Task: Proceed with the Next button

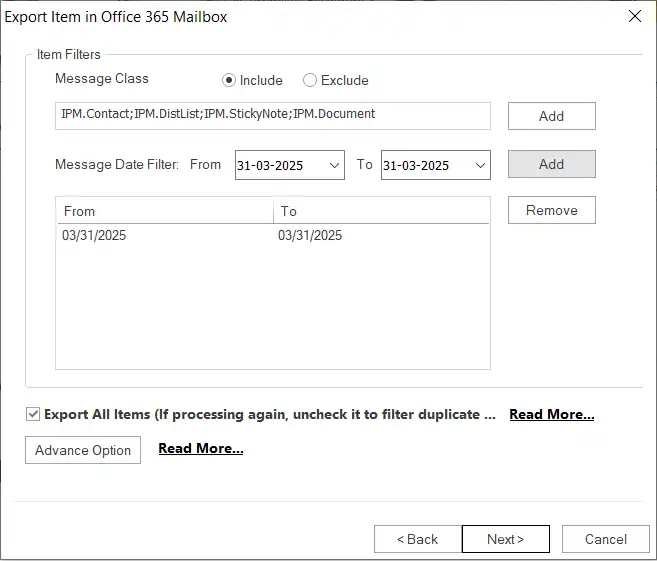Action: click(x=506, y=539)
